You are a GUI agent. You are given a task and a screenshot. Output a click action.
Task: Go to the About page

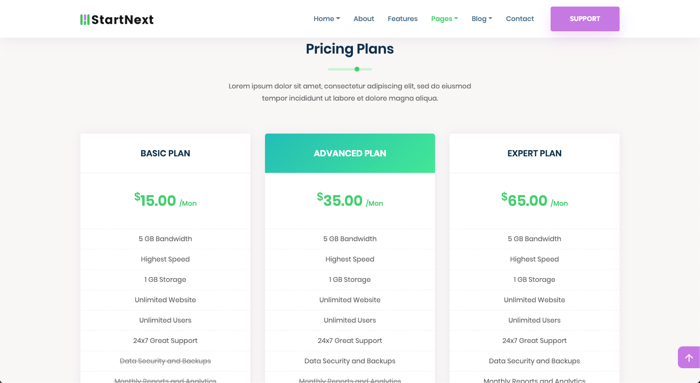pyautogui.click(x=363, y=19)
